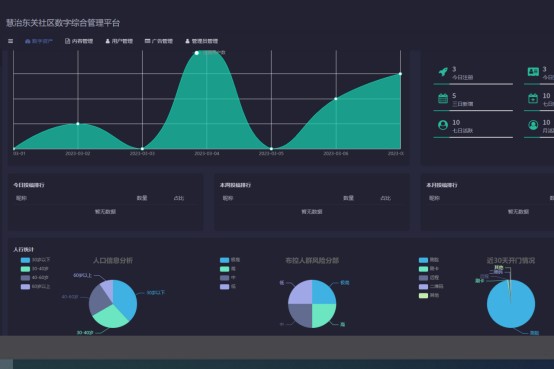Click the calendar-plus icon beside the upper count 10
This screenshot has width=554, height=369.
pyautogui.click(x=533, y=98)
